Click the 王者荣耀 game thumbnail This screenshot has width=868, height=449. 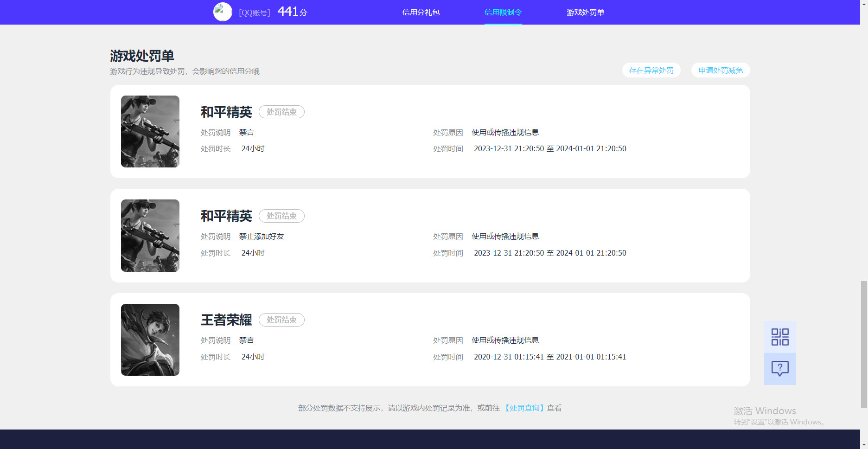click(150, 340)
